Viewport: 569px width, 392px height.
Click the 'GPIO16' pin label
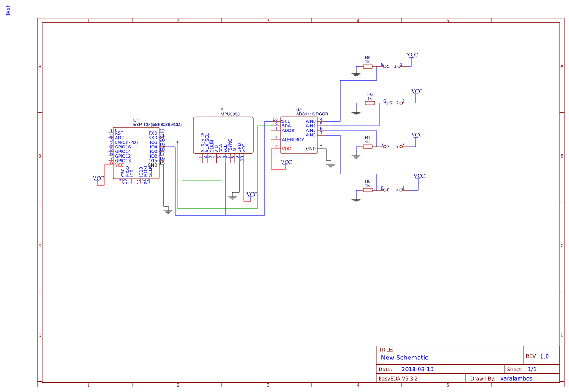(x=123, y=147)
